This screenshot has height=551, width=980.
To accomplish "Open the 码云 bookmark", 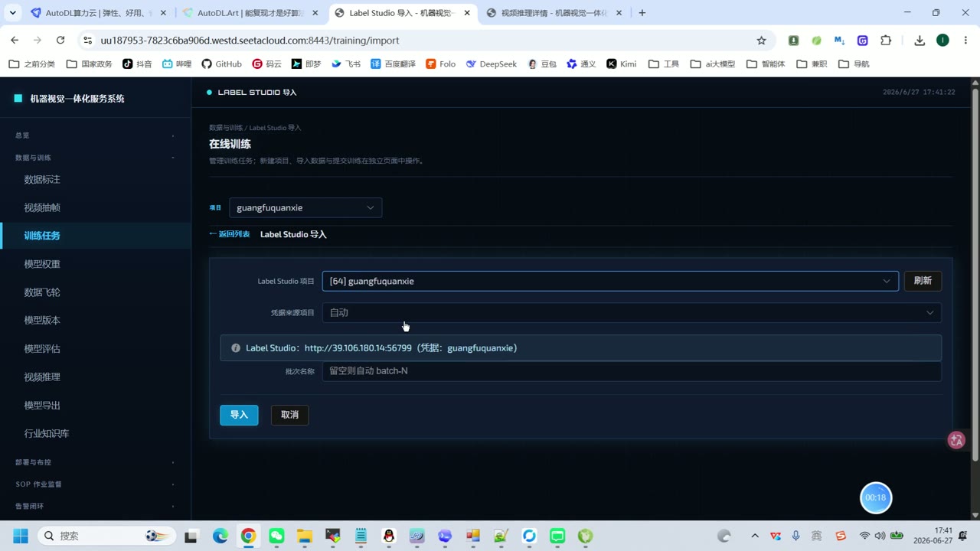I will 266,64.
